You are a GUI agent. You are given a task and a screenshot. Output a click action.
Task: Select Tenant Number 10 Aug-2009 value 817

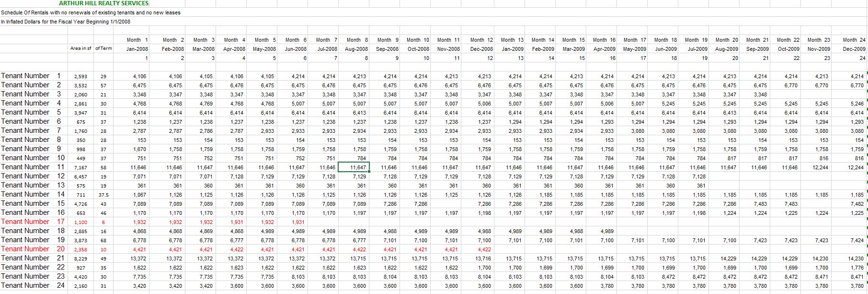tap(732, 158)
